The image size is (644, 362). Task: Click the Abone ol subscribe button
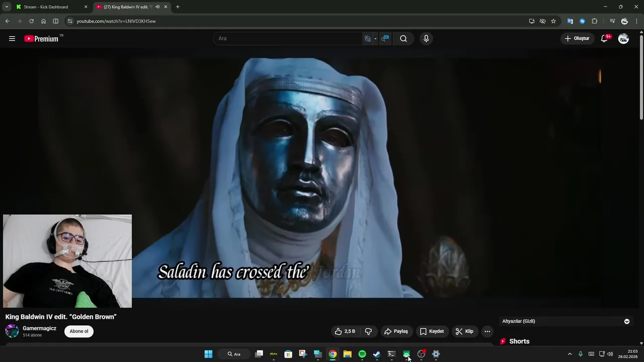[79, 331]
